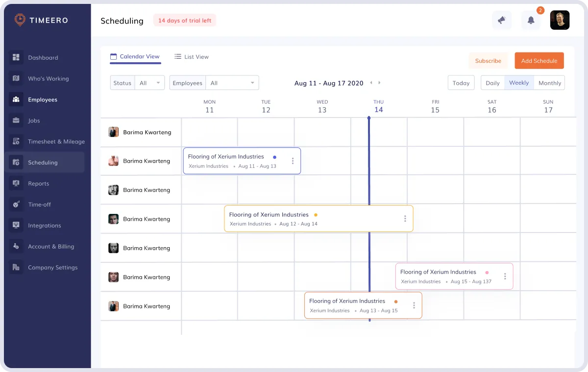Select the Calendar View tab
Image resolution: width=588 pixels, height=372 pixels.
tap(135, 56)
